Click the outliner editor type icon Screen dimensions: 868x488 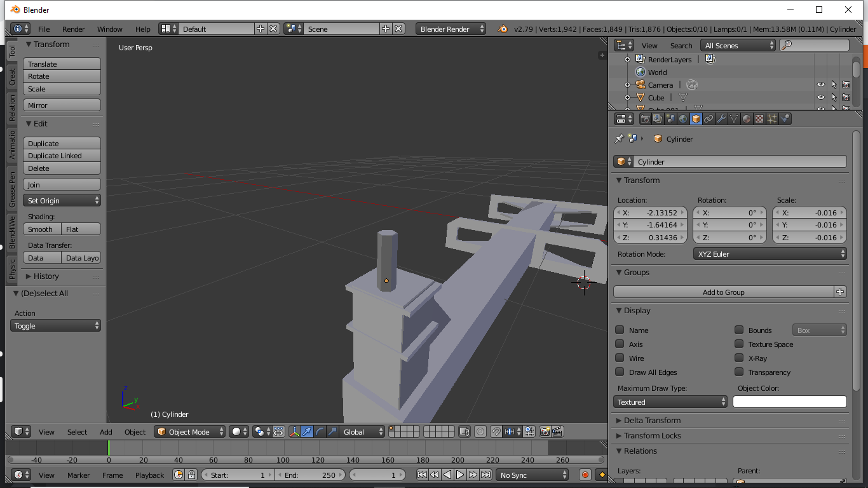tap(625, 45)
